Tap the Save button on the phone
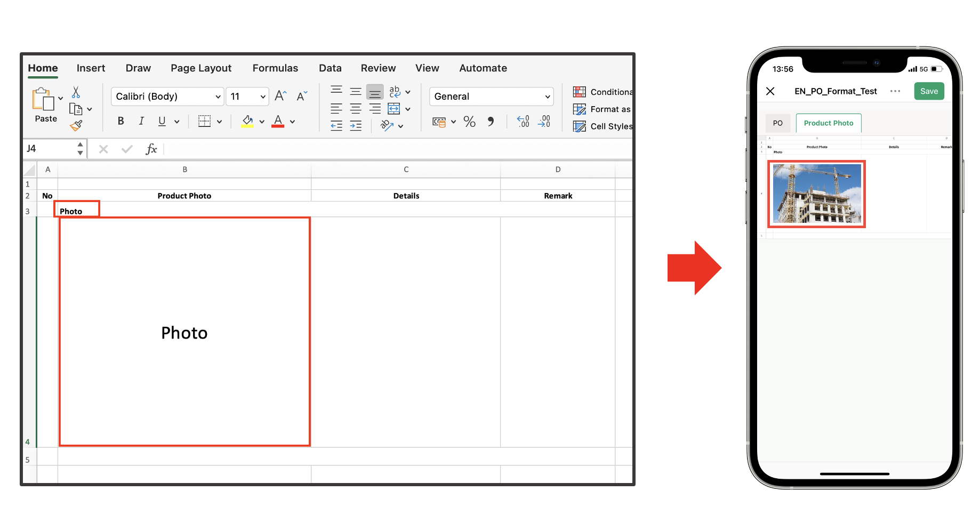This screenshot has width=980, height=531. point(929,91)
